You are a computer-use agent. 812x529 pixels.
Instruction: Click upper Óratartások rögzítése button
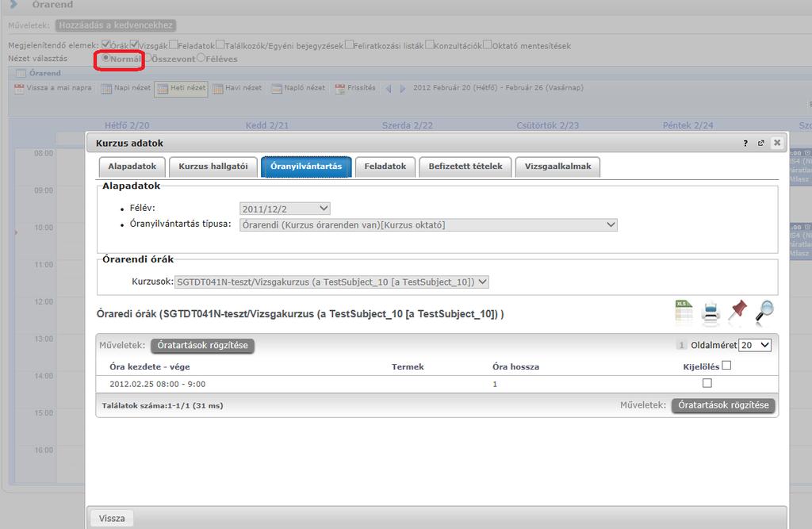(x=202, y=346)
